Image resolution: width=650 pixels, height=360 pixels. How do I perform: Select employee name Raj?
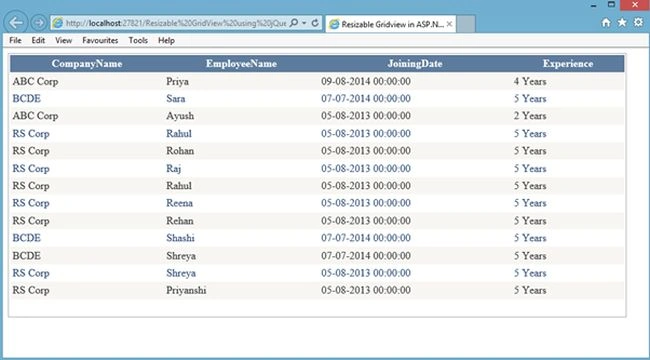[x=174, y=168]
